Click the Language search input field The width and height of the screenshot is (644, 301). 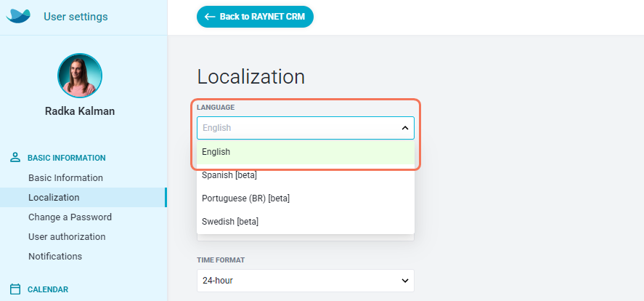(298, 128)
